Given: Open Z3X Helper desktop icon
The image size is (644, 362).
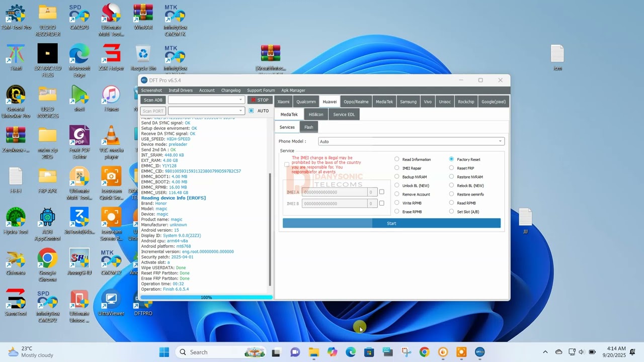Looking at the screenshot, I should (x=111, y=57).
